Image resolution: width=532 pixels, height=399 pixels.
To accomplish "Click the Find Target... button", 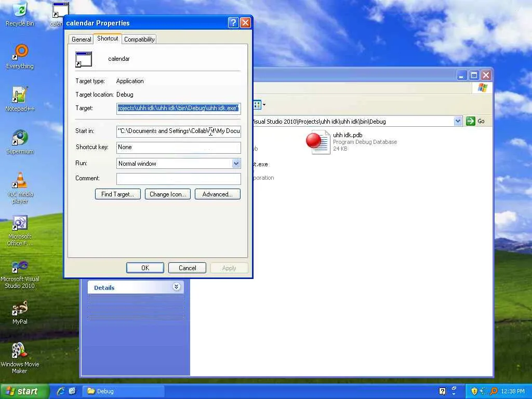I will [x=118, y=194].
